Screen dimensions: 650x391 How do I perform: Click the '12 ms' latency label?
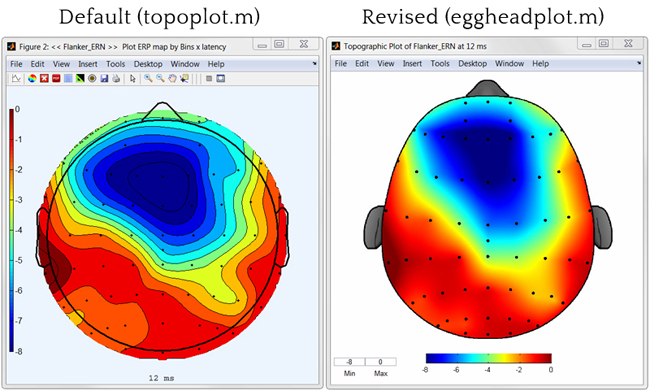[161, 378]
